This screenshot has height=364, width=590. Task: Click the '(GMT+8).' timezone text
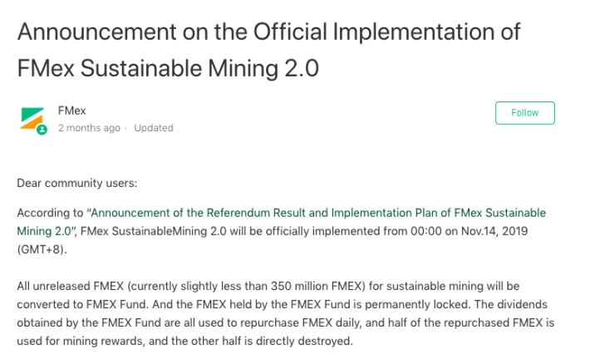pos(42,249)
